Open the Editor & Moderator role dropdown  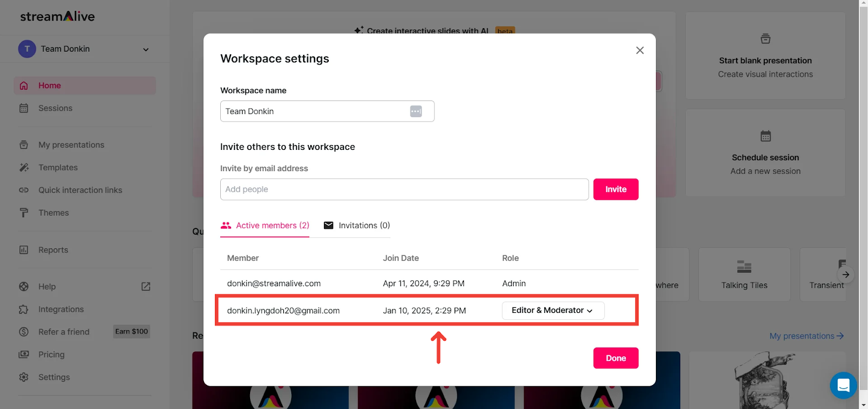click(x=553, y=311)
